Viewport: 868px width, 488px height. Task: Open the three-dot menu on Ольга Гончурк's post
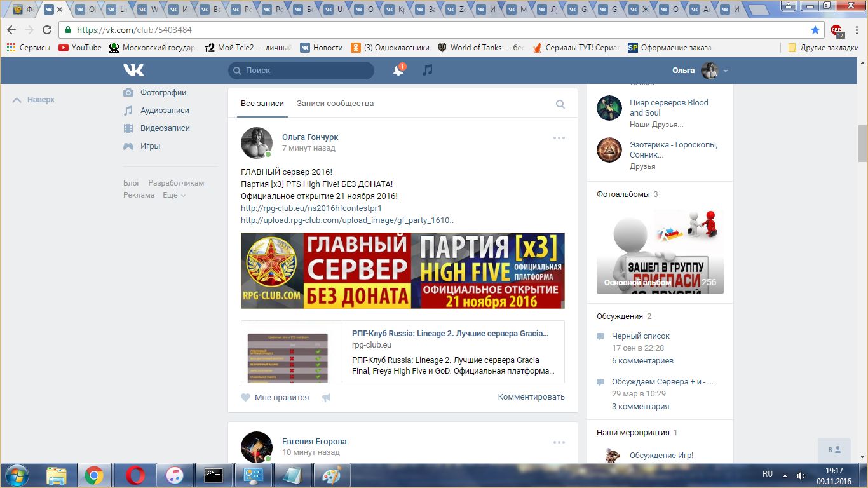559,138
